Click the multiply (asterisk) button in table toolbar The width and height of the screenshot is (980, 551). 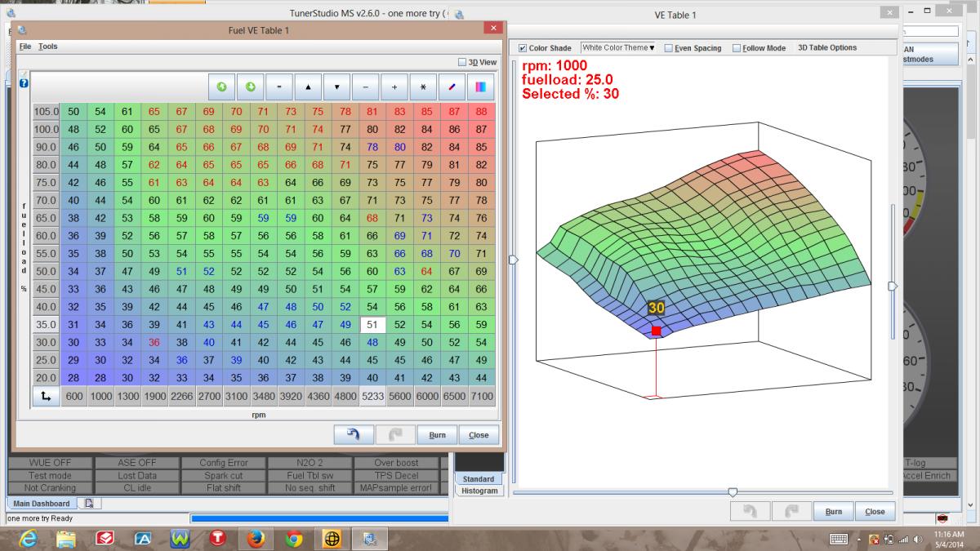tap(423, 87)
